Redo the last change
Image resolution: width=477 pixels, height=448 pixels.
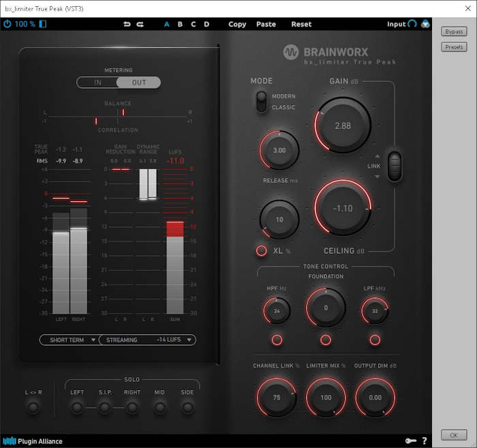tap(140, 25)
